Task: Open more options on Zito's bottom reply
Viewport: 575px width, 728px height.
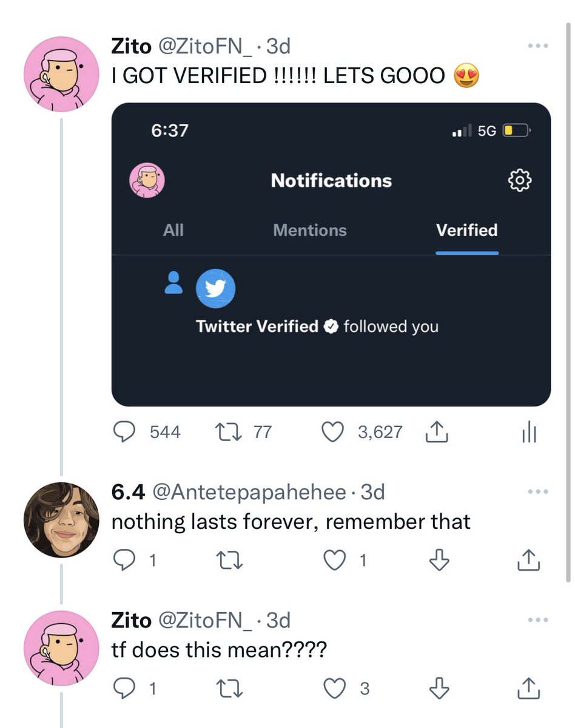Action: point(537,621)
